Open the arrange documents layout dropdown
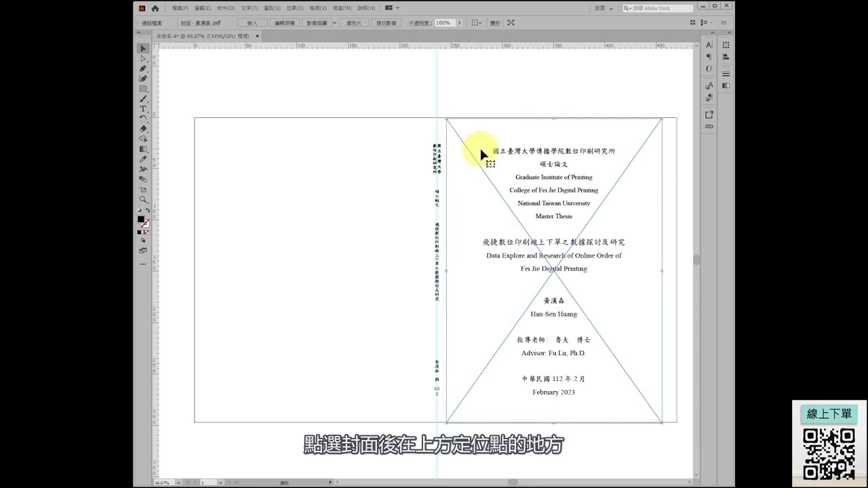The width and height of the screenshot is (868, 488). 392,8
